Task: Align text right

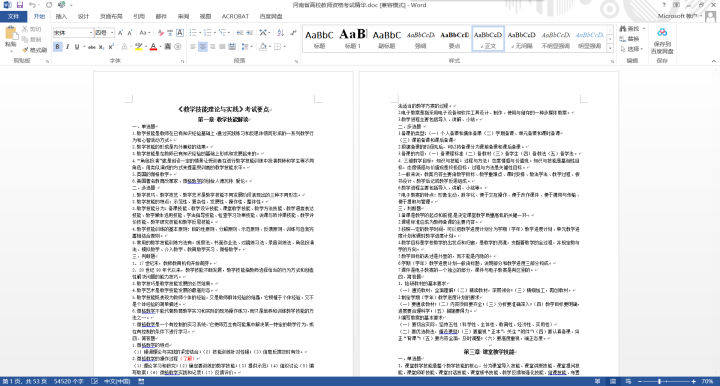Action: pyautogui.click(x=213, y=47)
